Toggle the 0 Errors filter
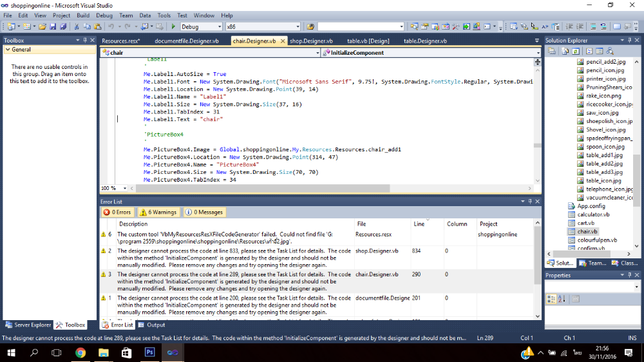 [118, 212]
